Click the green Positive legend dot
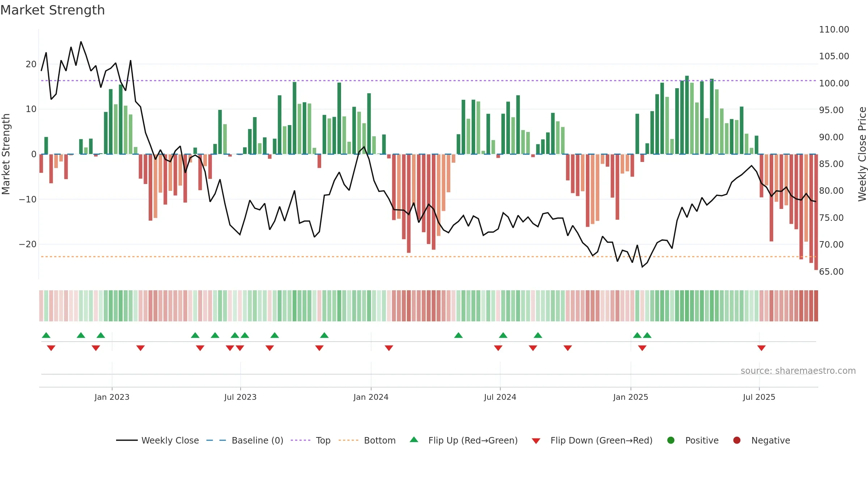Screen dimensions: 868x488 coord(671,440)
